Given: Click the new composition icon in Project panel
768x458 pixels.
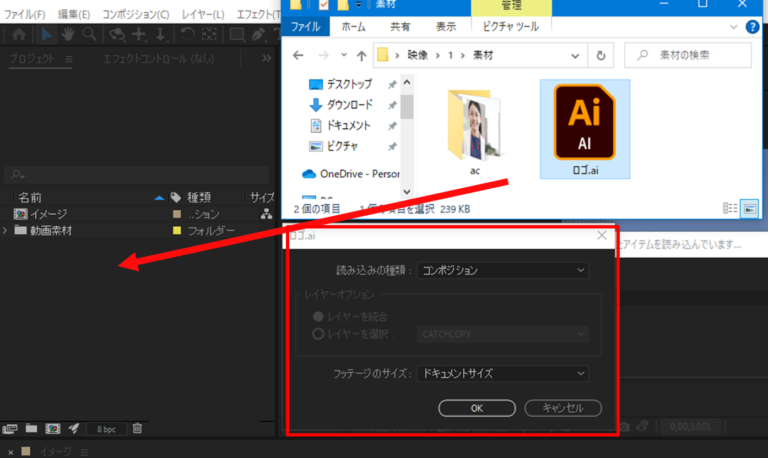Looking at the screenshot, I should pos(52,428).
